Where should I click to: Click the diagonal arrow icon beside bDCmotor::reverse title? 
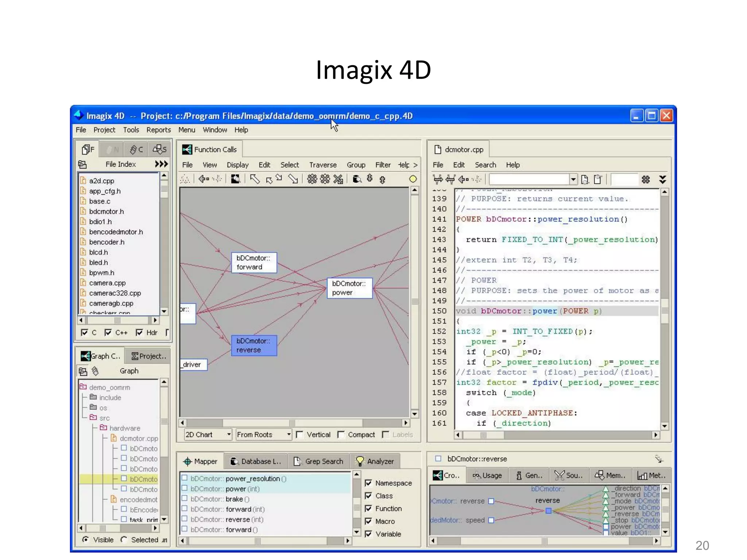[659, 459]
